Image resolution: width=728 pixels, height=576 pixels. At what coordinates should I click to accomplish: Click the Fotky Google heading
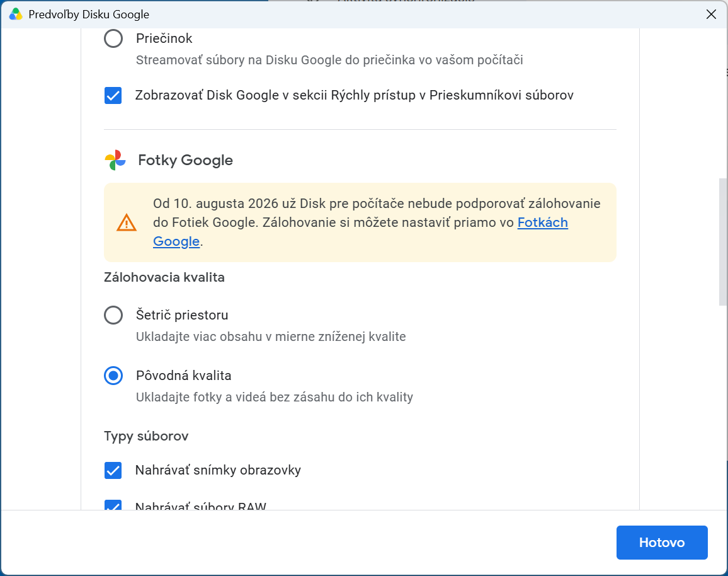(185, 160)
